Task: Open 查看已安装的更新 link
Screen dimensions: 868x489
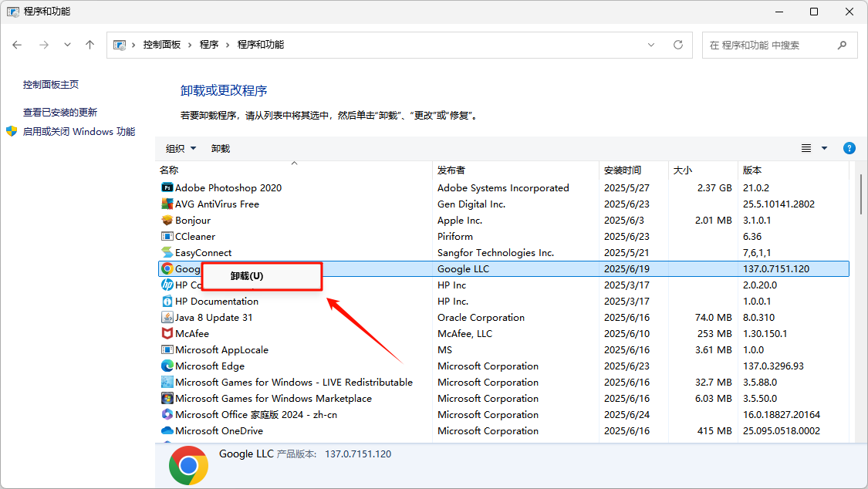Action: pos(59,113)
